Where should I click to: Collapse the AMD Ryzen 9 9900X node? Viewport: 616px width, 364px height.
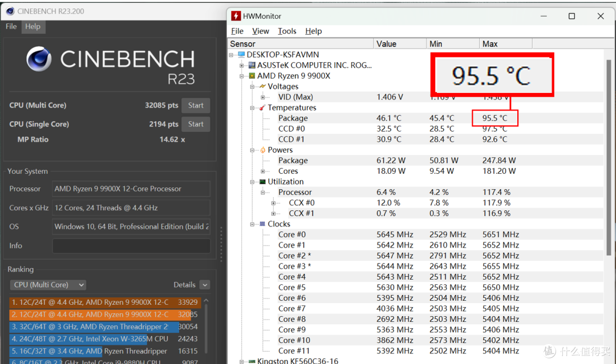(242, 76)
